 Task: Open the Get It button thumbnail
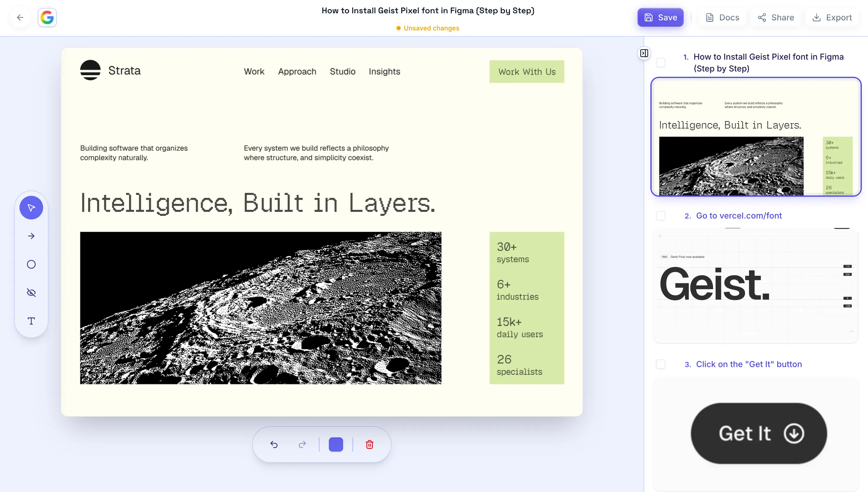tap(756, 434)
